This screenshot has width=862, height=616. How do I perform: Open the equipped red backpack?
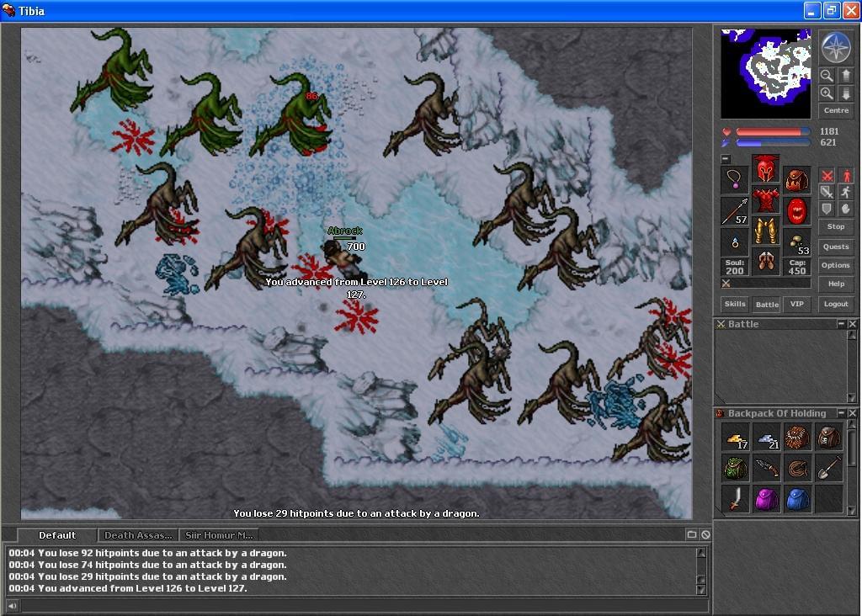(x=796, y=179)
